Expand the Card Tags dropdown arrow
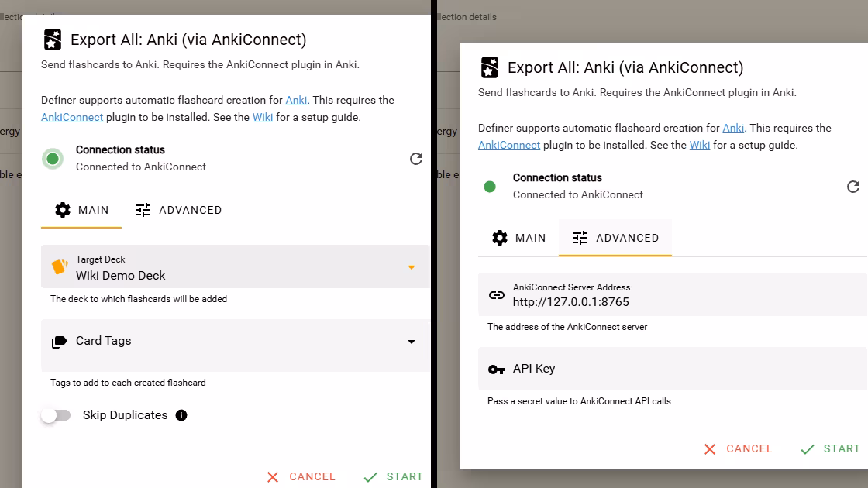Viewport: 868px width, 488px height. coord(412,342)
